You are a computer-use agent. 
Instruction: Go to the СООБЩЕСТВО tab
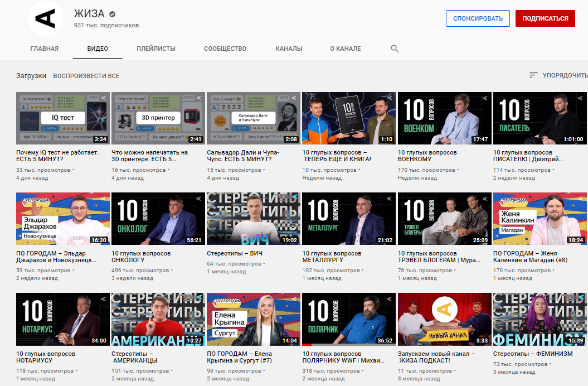tap(225, 49)
